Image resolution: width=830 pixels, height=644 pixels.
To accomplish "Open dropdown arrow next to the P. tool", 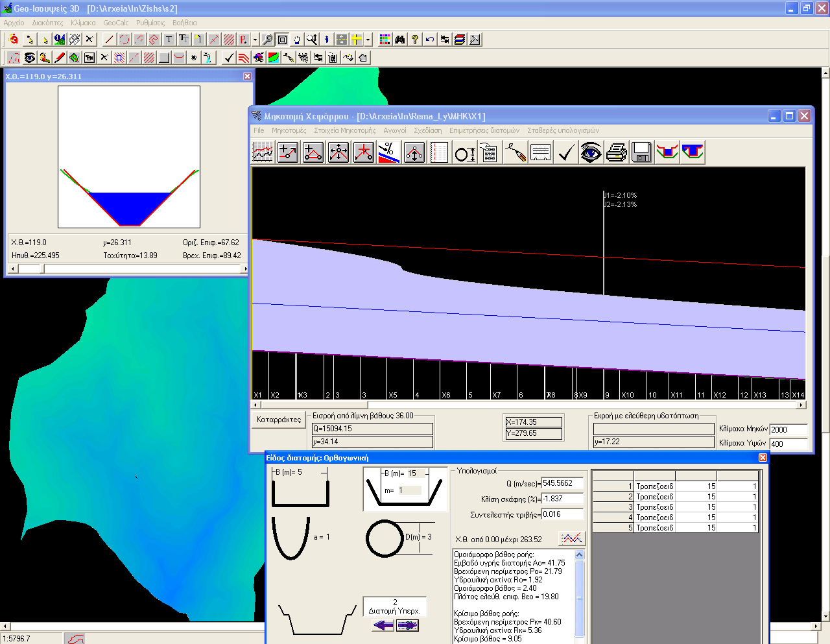I will pyautogui.click(x=255, y=40).
